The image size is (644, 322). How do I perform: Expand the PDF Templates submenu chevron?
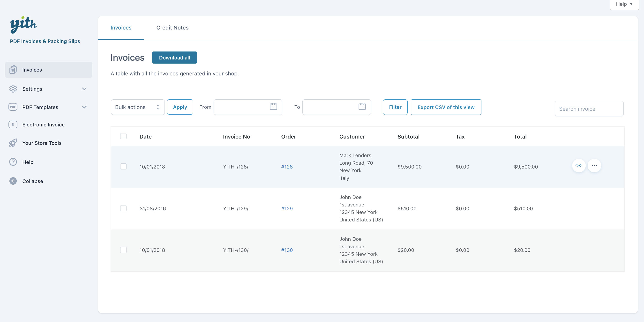84,107
